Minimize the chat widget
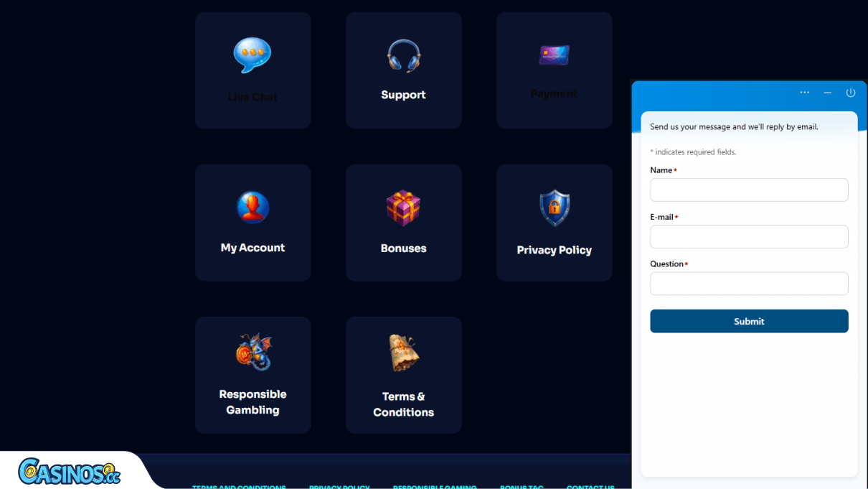This screenshot has width=868, height=489. [x=827, y=92]
